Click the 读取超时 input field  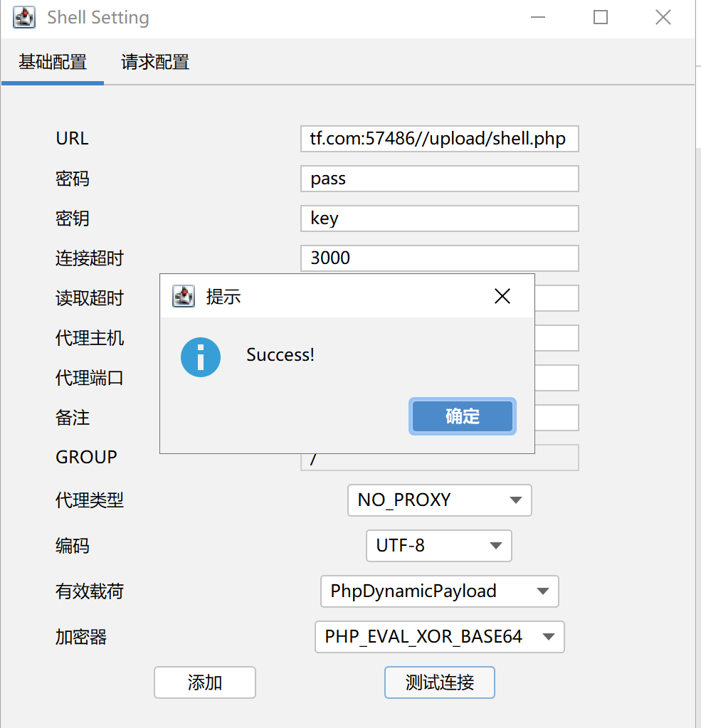pos(557,298)
